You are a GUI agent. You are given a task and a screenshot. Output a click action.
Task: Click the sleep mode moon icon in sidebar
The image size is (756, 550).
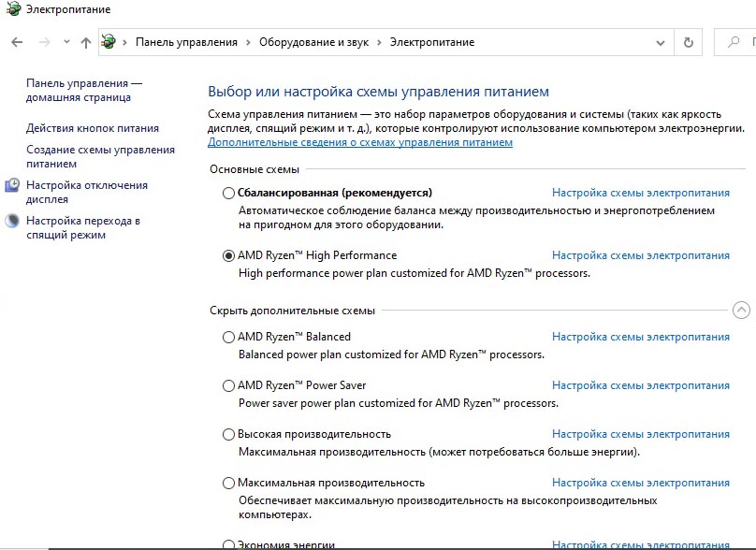12,222
